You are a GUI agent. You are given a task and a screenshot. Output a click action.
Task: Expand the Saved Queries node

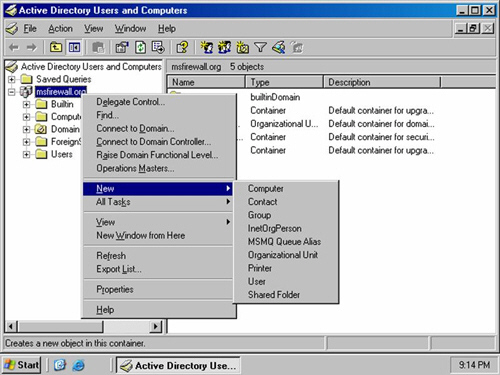[x=12, y=79]
